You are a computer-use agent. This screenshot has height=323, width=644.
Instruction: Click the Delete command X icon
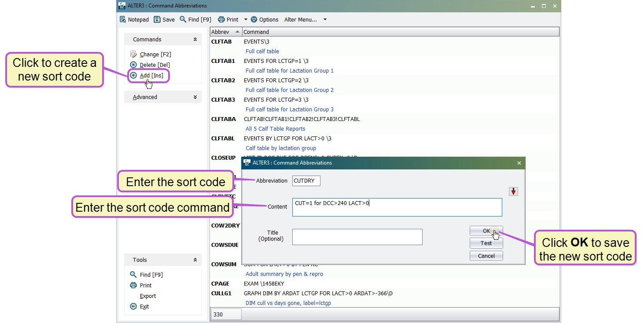tap(133, 65)
